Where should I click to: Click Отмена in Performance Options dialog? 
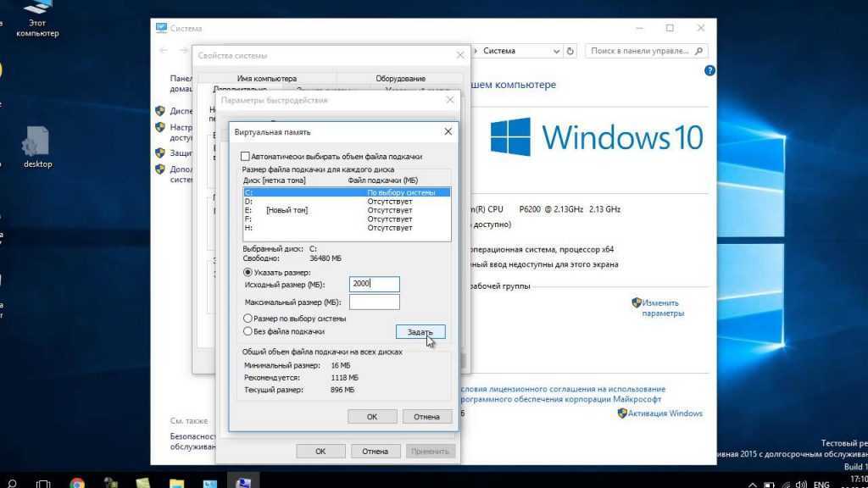point(375,452)
